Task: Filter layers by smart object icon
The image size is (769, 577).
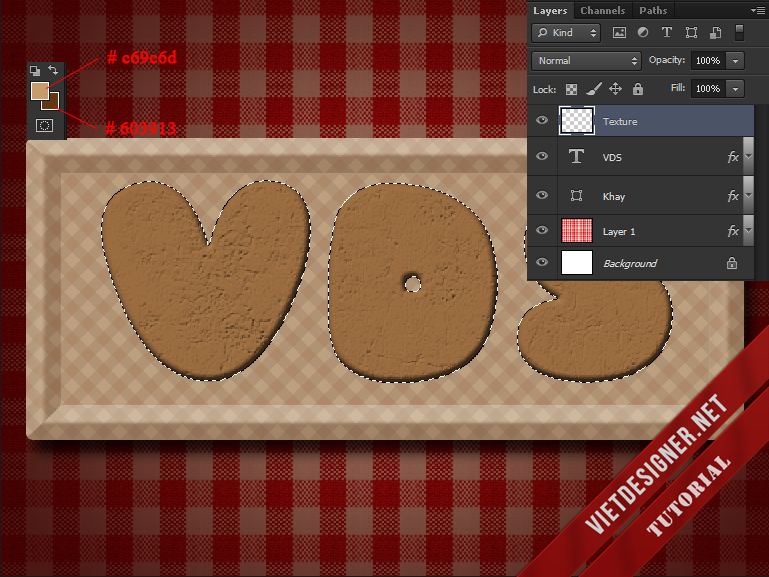Action: (x=715, y=33)
